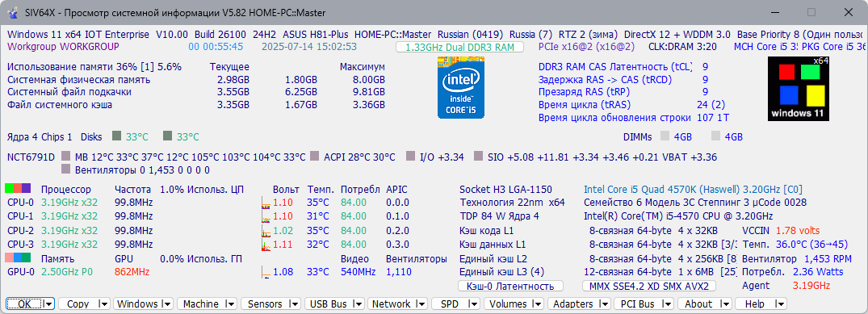Open the Machine menu button

[202, 304]
